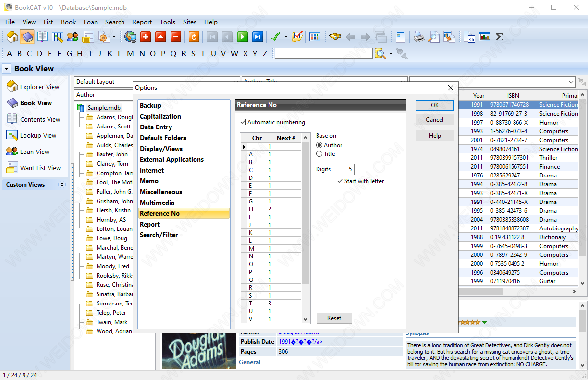
Task: Click the binoculars search icon
Action: pyautogui.click(x=335, y=37)
